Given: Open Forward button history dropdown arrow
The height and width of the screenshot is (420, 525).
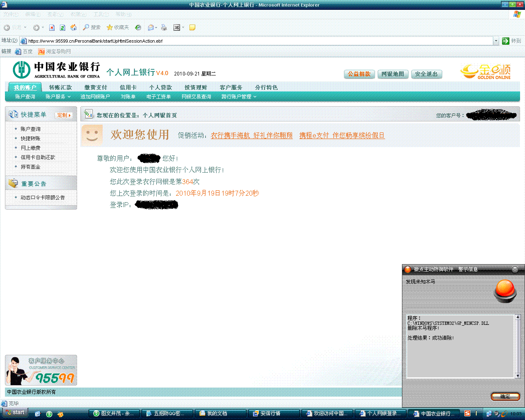Looking at the screenshot, I should pos(43,27).
